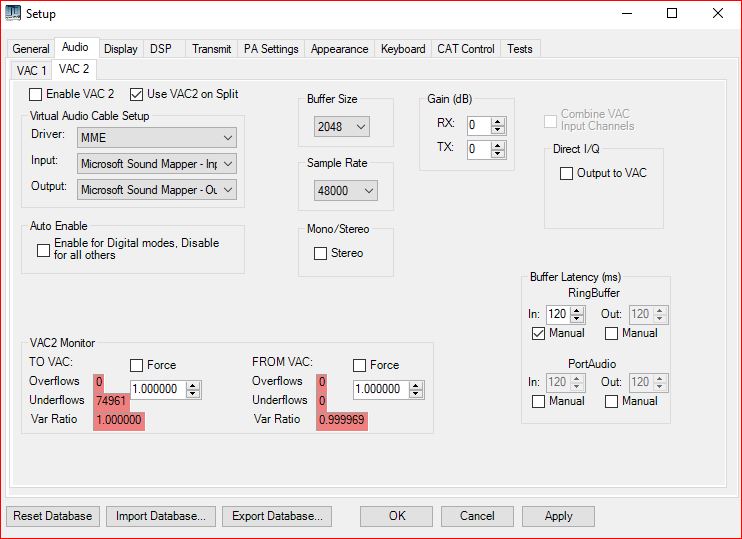The image size is (742, 539).
Task: Uncheck Use VAC2 on Split
Action: pos(137,95)
